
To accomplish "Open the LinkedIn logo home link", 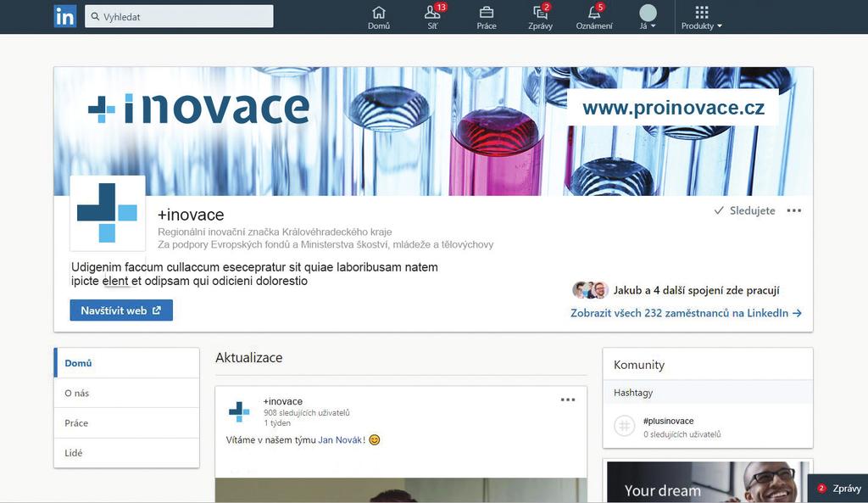I will [x=64, y=17].
